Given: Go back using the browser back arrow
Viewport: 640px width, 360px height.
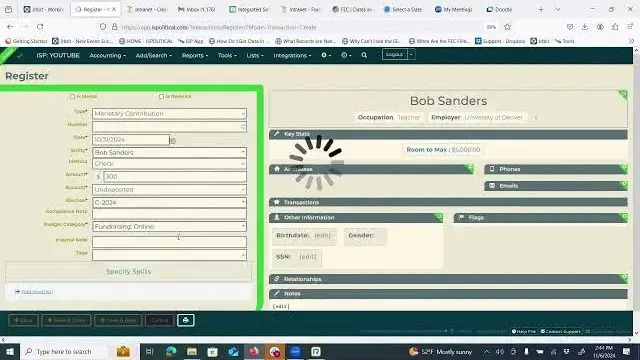Looking at the screenshot, I should pos(10,27).
